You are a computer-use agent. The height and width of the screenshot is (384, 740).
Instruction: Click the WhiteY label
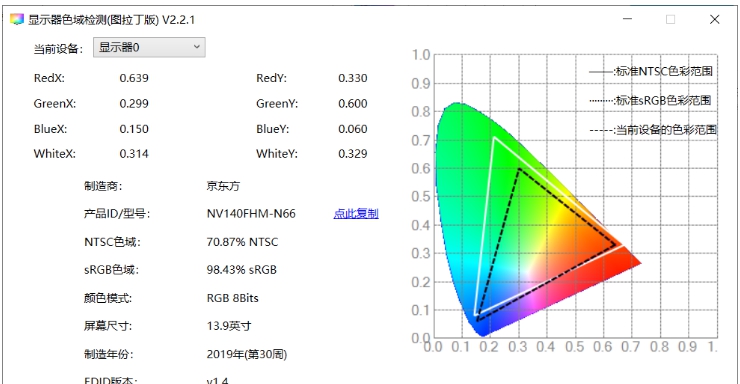(277, 154)
